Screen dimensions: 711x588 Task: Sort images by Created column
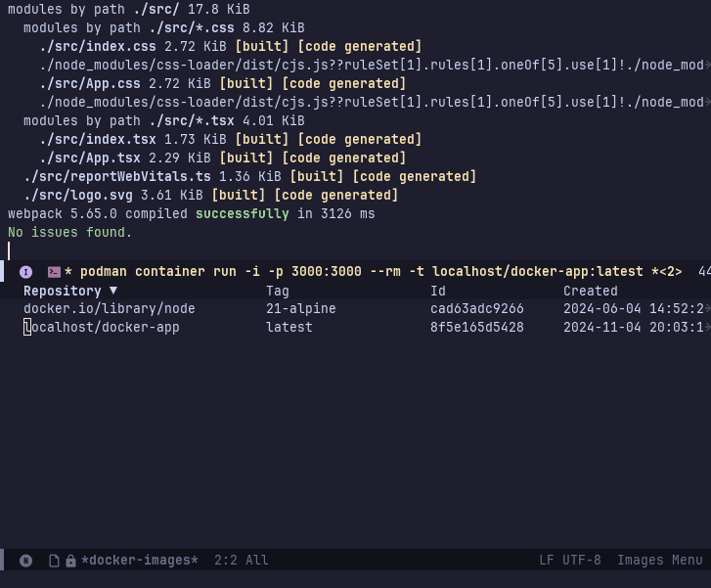590,291
